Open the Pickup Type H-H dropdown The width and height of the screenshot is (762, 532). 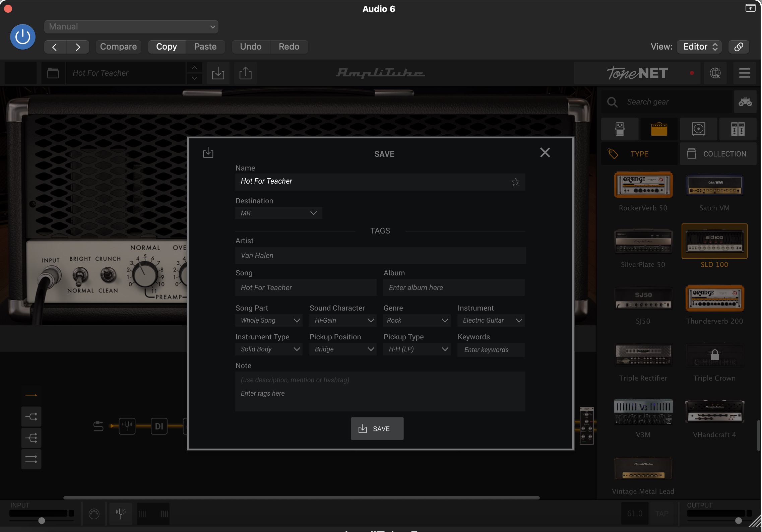(417, 349)
